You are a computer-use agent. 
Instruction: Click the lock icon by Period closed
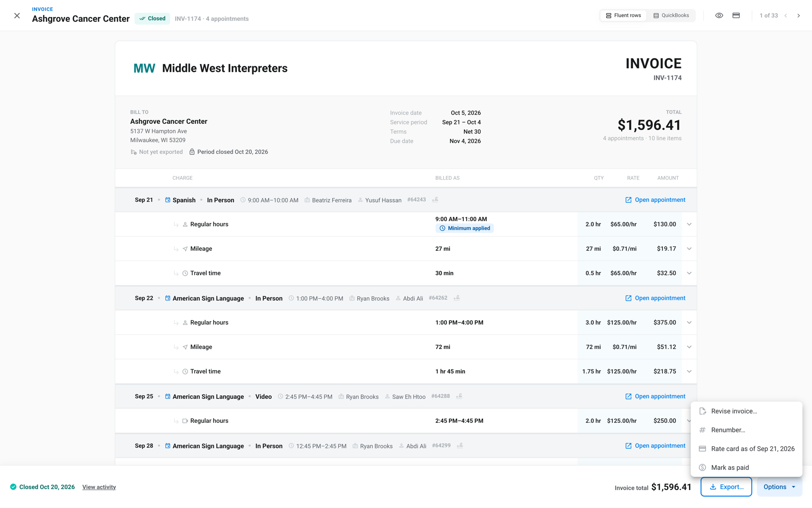point(192,152)
